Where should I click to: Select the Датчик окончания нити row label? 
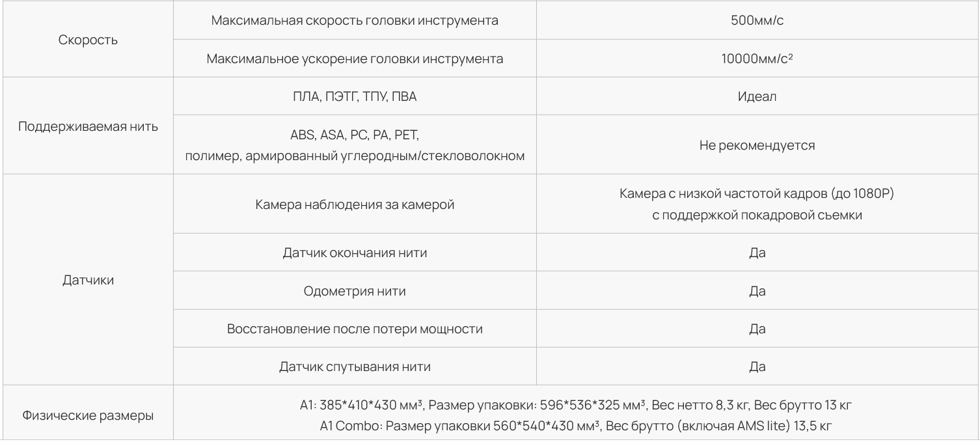355,253
